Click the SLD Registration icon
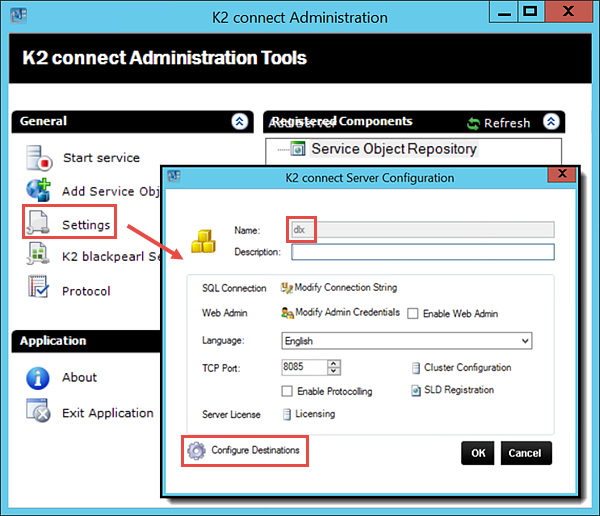The width and height of the screenshot is (600, 516). coord(416,390)
